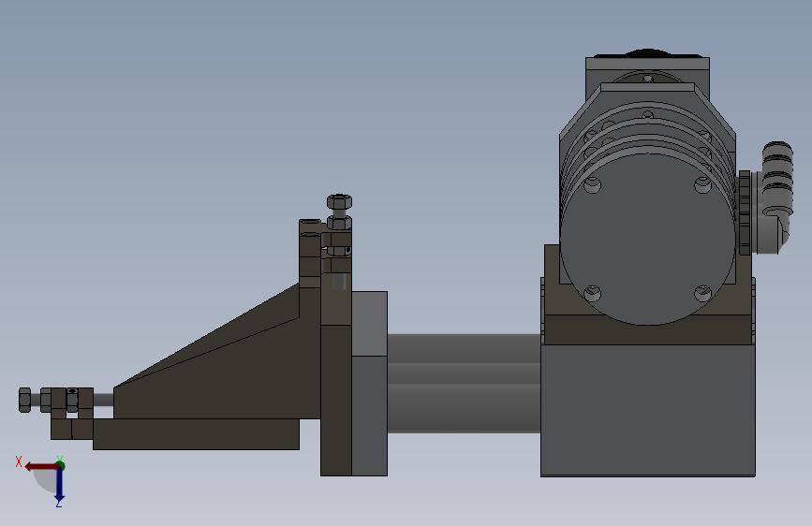Select the large gray base block under motor
The image size is (812, 526).
pos(648,410)
